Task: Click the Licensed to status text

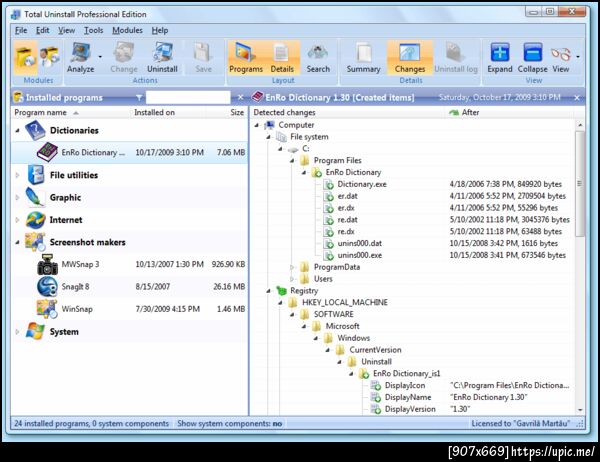Action: coord(520,424)
